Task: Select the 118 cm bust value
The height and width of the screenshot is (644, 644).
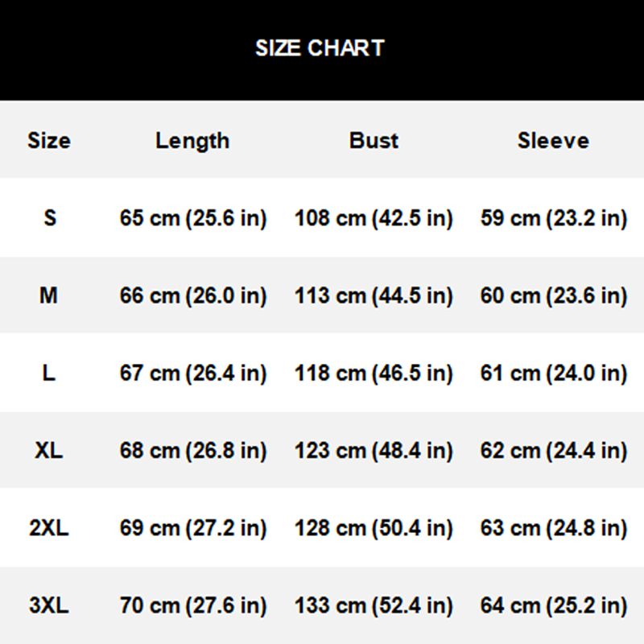Action: [x=374, y=374]
